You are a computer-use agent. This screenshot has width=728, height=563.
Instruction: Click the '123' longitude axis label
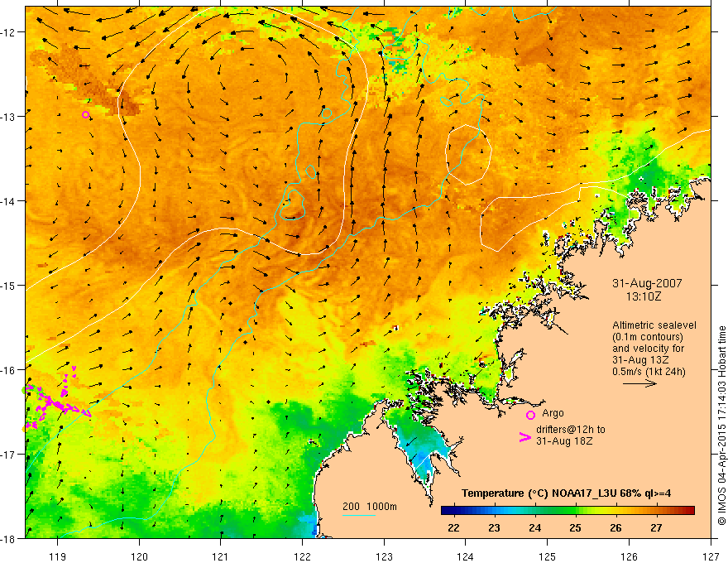click(x=384, y=556)
